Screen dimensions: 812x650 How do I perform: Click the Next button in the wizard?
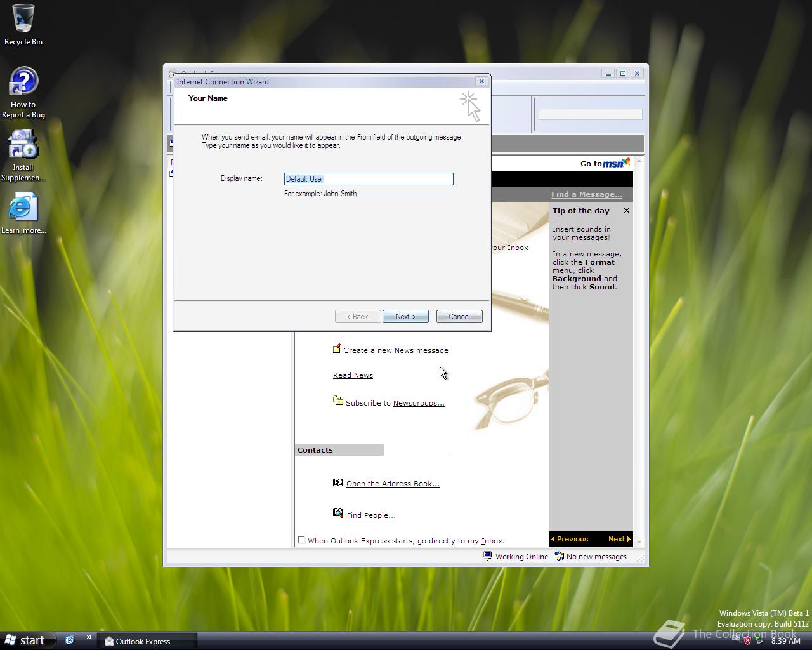[405, 316]
